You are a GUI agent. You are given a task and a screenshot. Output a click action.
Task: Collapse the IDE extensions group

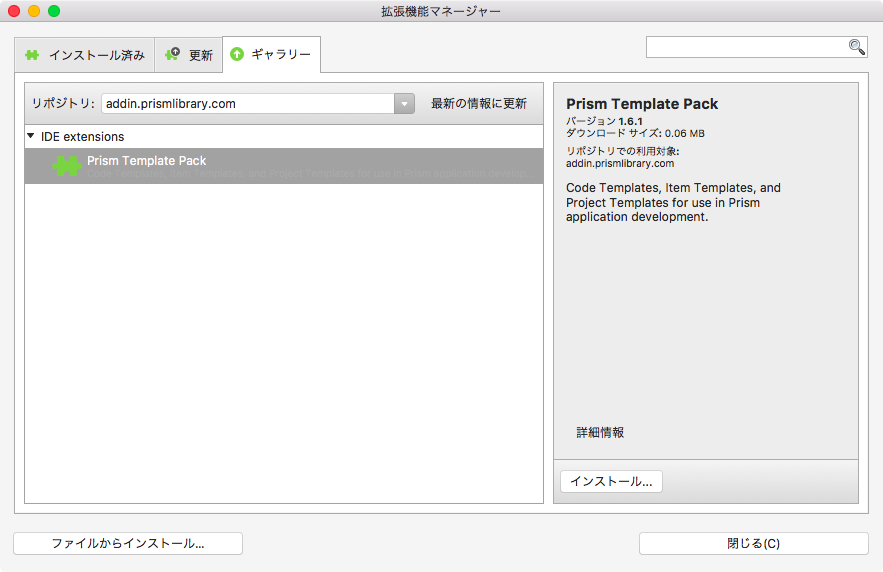(x=31, y=136)
